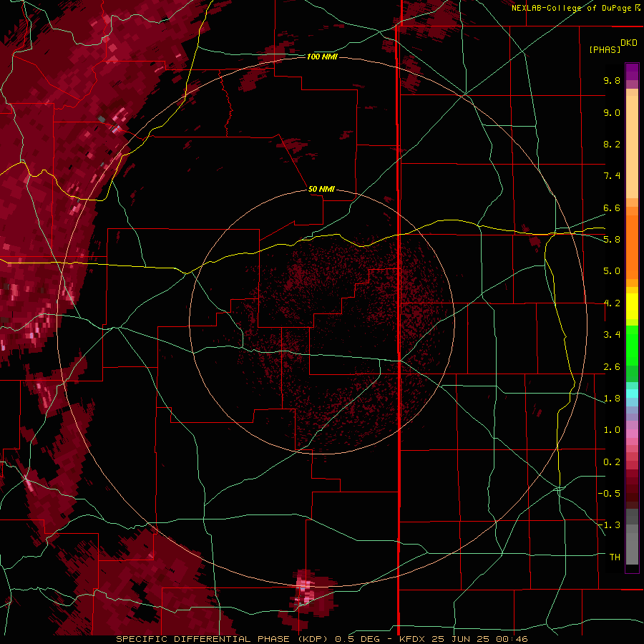Click the 50 NMI range ring label
644x644 pixels.
(x=321, y=189)
